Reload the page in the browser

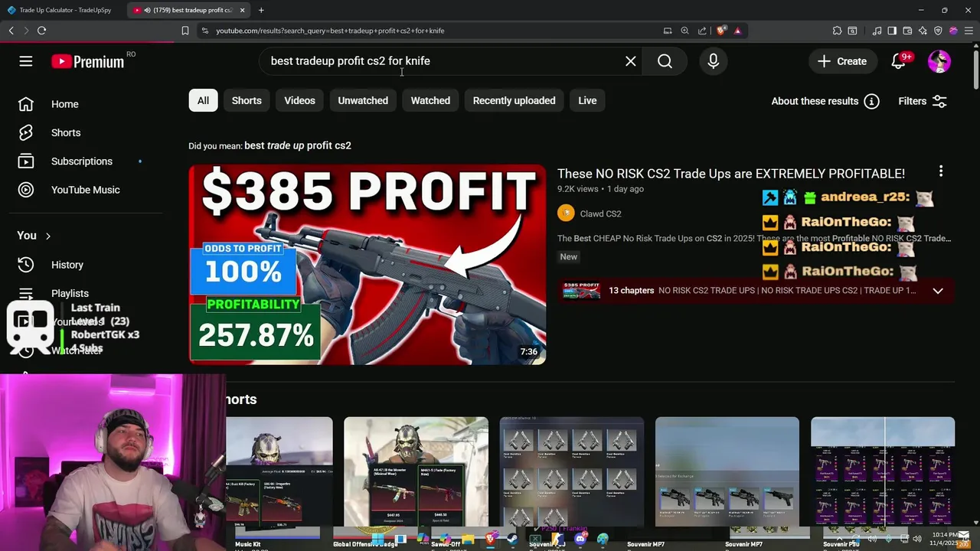[x=41, y=31]
